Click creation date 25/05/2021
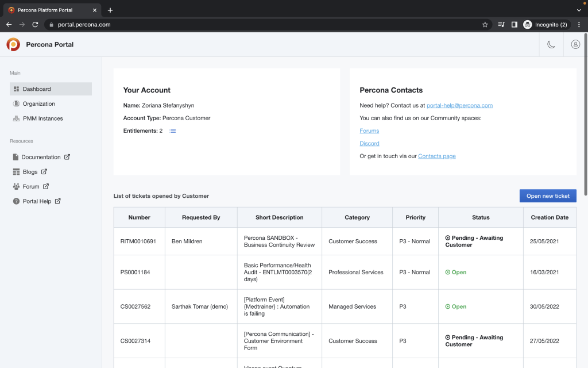The width and height of the screenshot is (588, 368). (x=544, y=241)
